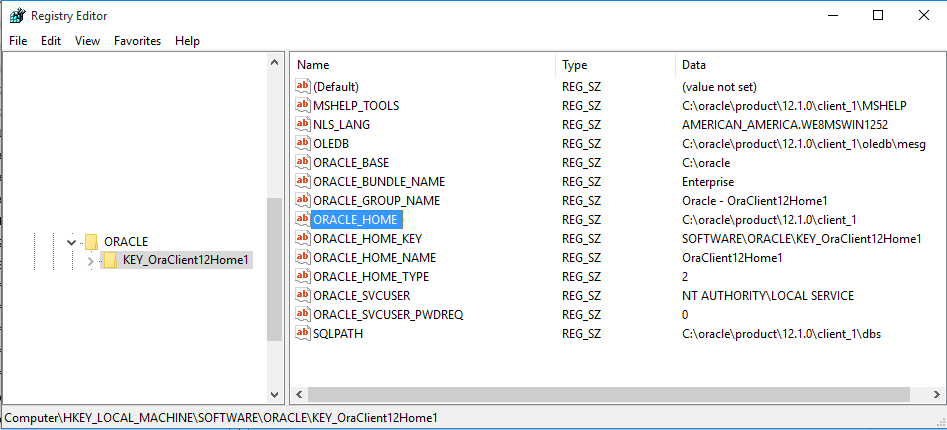Click the string icon next to ORACLE_BASE
The image size is (947, 430).
click(x=303, y=162)
